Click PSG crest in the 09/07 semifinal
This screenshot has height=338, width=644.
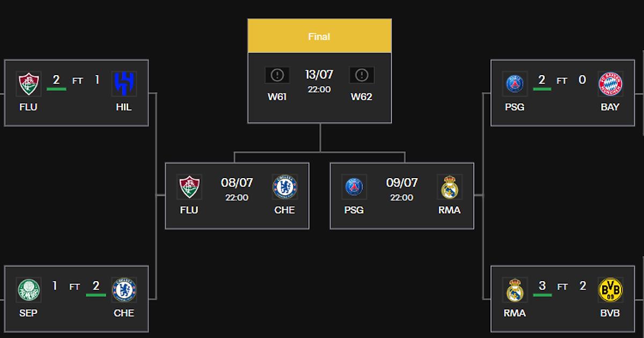click(354, 187)
